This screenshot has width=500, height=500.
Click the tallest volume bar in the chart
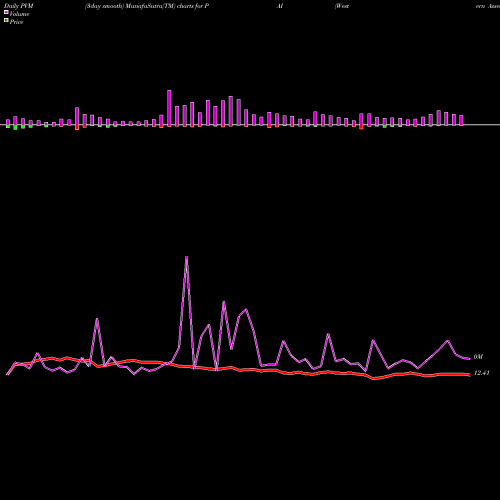pyautogui.click(x=169, y=108)
